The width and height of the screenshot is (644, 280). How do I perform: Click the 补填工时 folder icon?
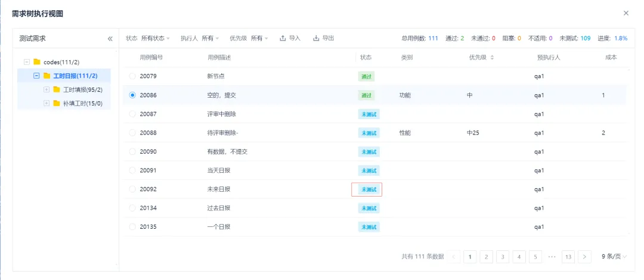pos(57,103)
